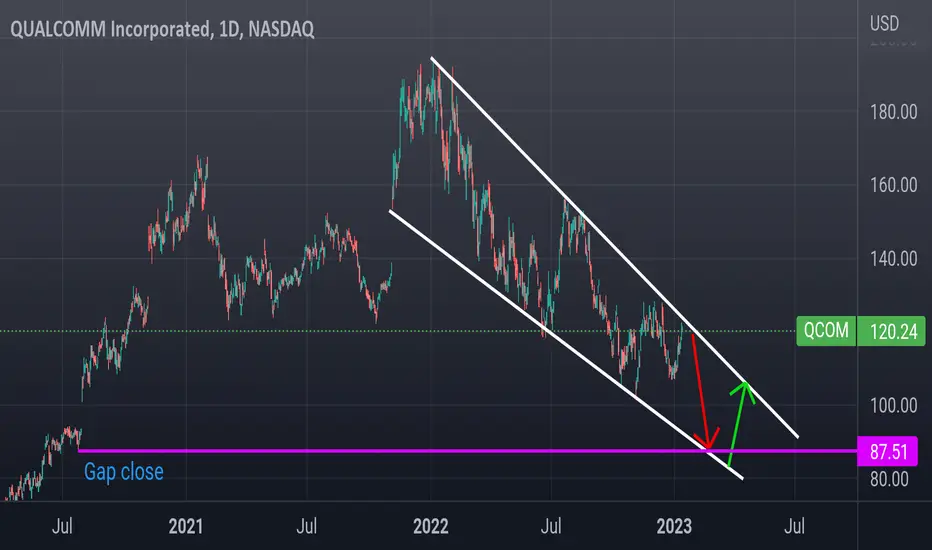
Task: Click the 2021 time axis label
Action: pyautogui.click(x=185, y=526)
